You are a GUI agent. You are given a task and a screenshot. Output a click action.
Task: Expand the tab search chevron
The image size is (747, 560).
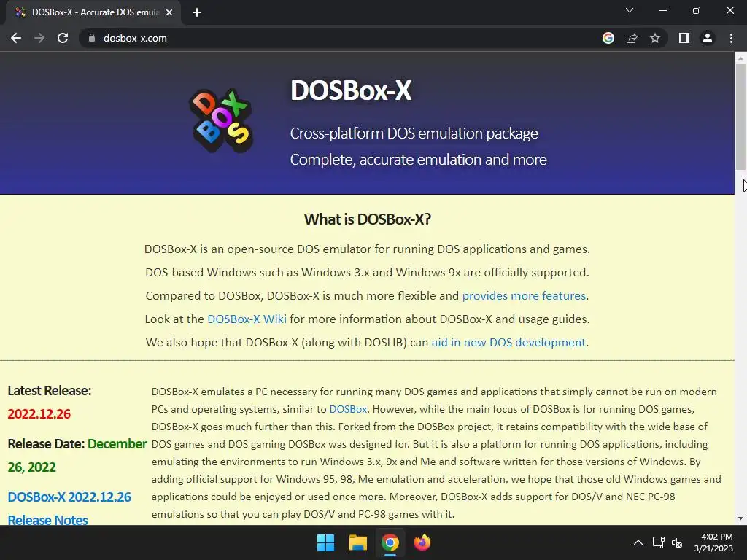point(630,10)
